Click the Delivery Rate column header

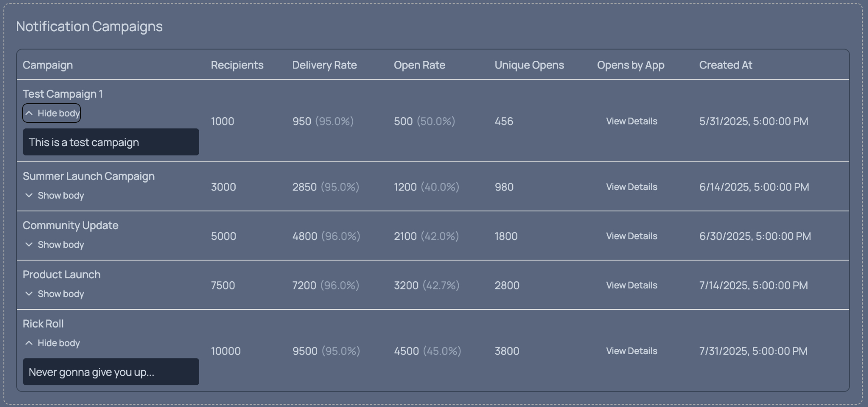coord(324,65)
